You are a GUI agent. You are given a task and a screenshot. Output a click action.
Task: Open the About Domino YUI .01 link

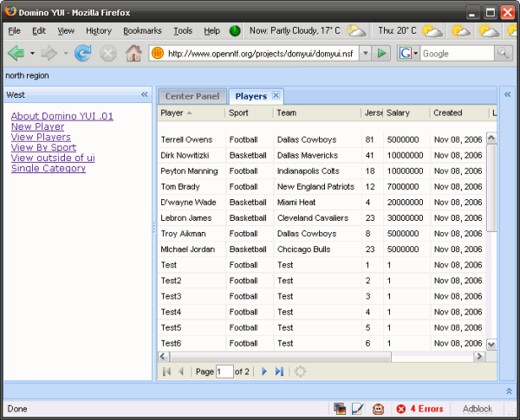click(62, 116)
